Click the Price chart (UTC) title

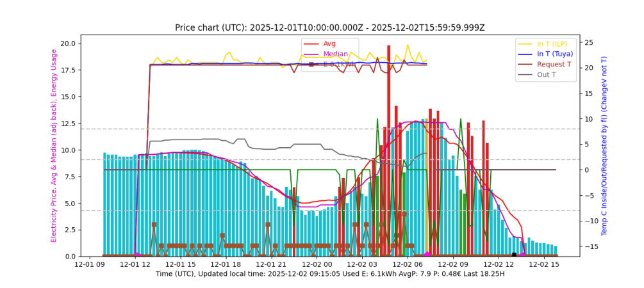pos(329,28)
